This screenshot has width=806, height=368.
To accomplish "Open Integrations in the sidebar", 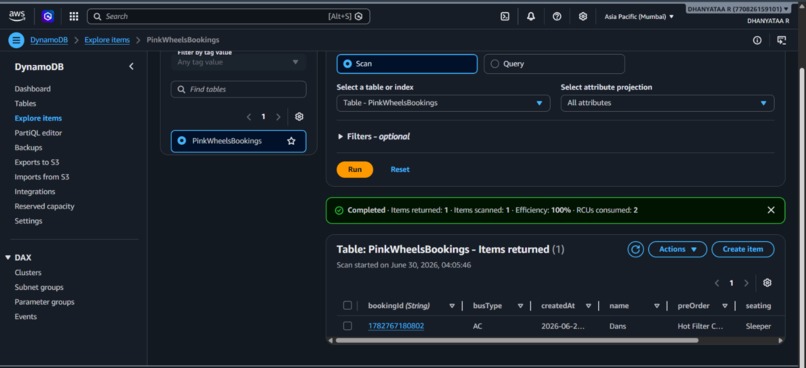I will [35, 192].
